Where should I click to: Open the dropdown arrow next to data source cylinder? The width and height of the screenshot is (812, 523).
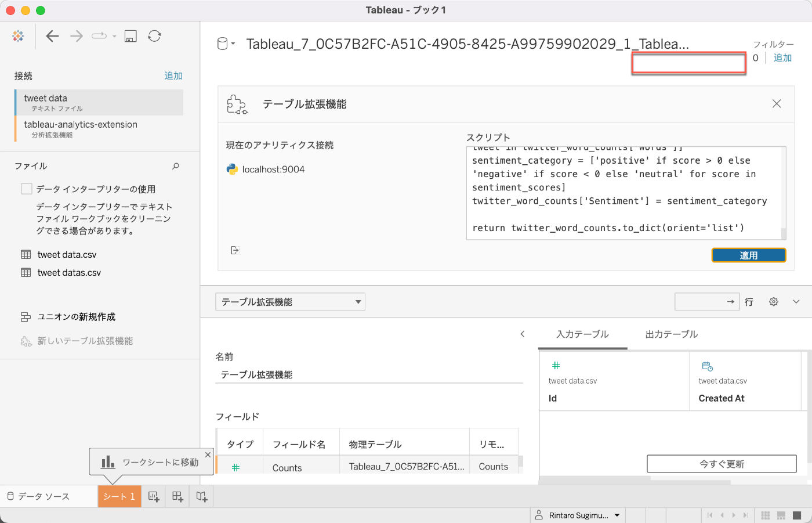click(233, 44)
